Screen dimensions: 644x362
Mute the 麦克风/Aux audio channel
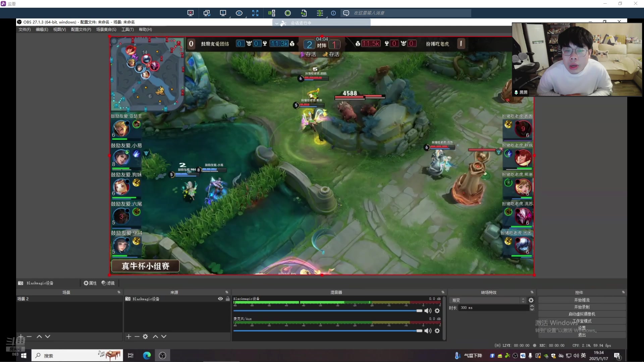[428, 331]
